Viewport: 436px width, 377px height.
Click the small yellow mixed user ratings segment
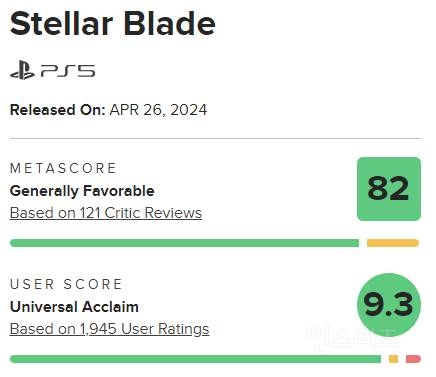coord(393,359)
